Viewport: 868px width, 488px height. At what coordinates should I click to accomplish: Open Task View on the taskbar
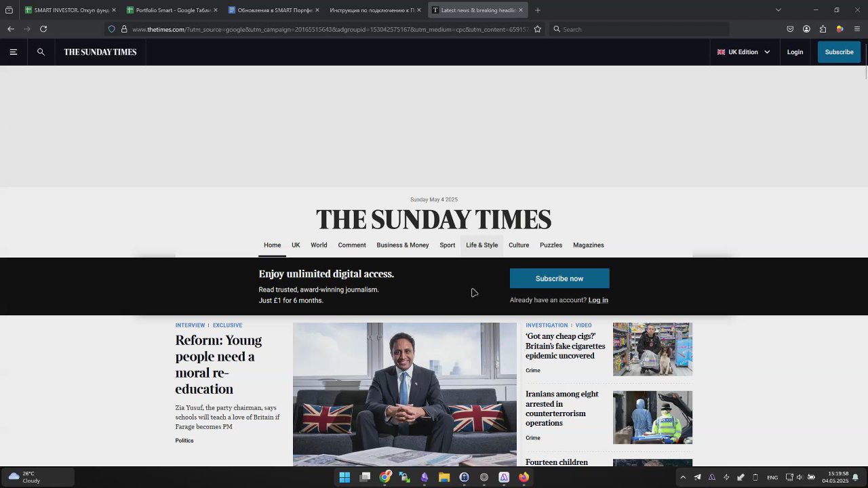[365, 477]
